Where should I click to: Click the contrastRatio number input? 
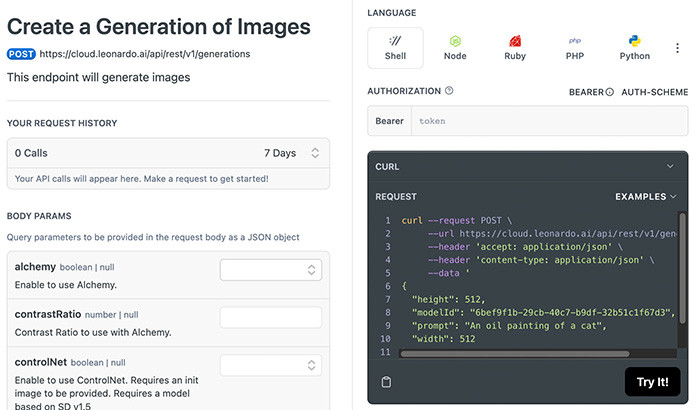coord(271,318)
